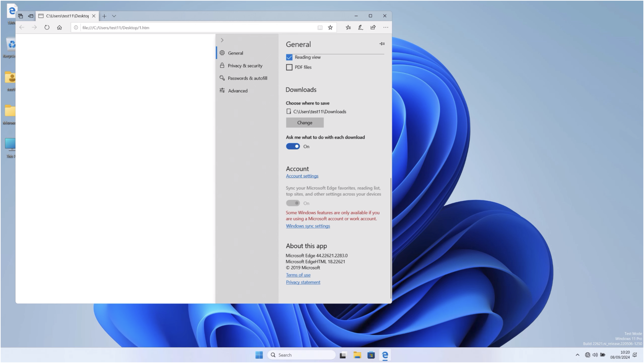Open the notification center icon

tap(635, 355)
